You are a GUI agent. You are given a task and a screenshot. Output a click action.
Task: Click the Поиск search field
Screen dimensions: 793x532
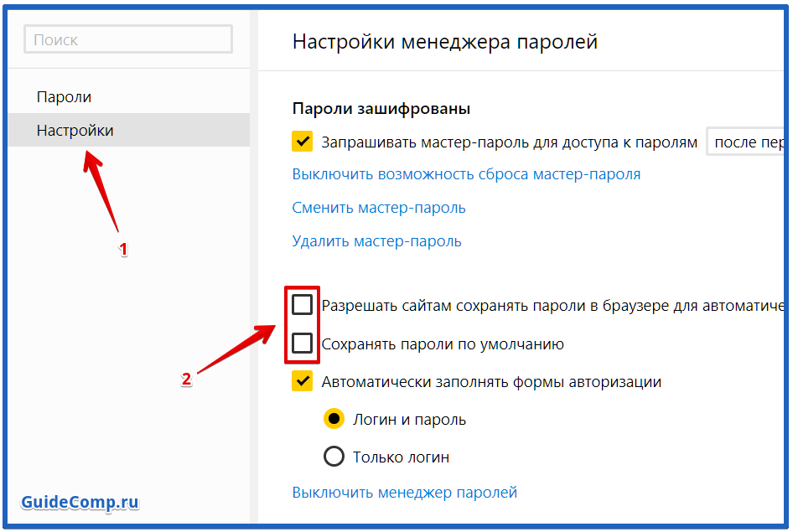(x=128, y=39)
